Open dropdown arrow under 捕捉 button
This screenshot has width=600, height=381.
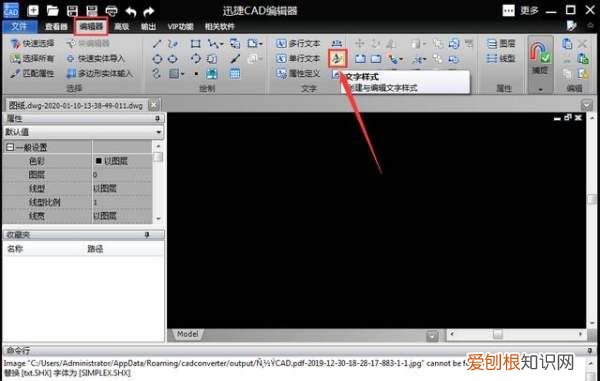click(540, 90)
